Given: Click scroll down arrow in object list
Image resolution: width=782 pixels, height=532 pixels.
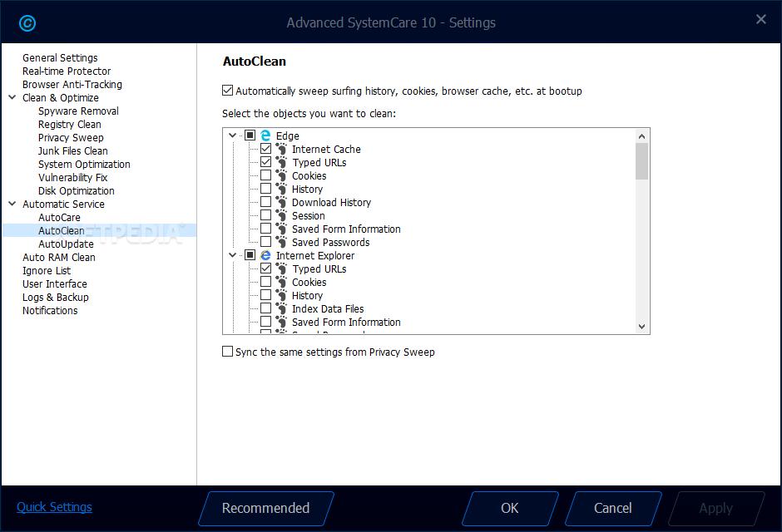Looking at the screenshot, I should (642, 327).
